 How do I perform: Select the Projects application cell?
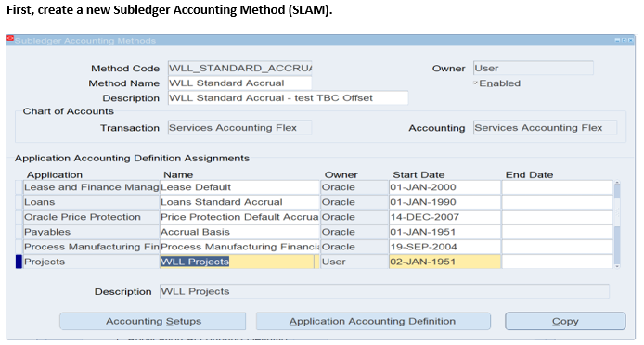pos(91,262)
